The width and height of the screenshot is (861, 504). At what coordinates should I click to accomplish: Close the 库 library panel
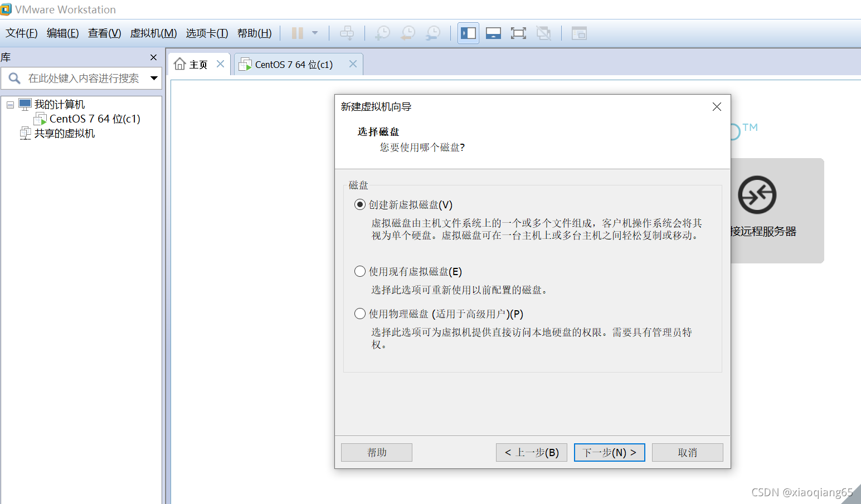point(154,57)
